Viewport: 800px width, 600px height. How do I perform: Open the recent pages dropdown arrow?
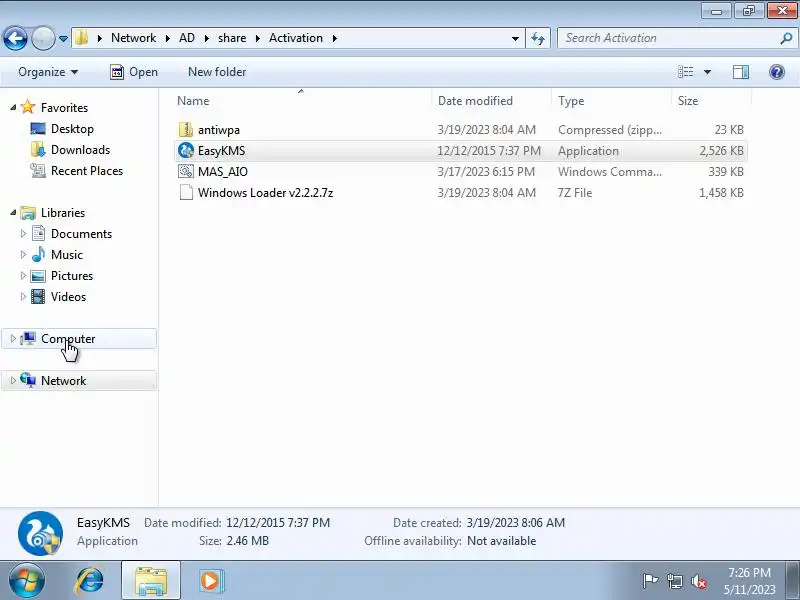click(63, 38)
